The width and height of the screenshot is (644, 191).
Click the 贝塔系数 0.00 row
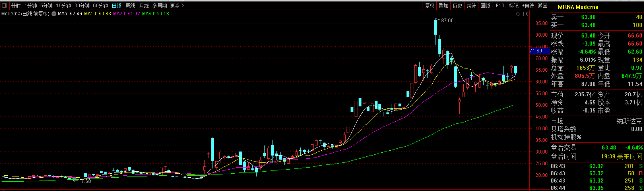click(x=597, y=129)
